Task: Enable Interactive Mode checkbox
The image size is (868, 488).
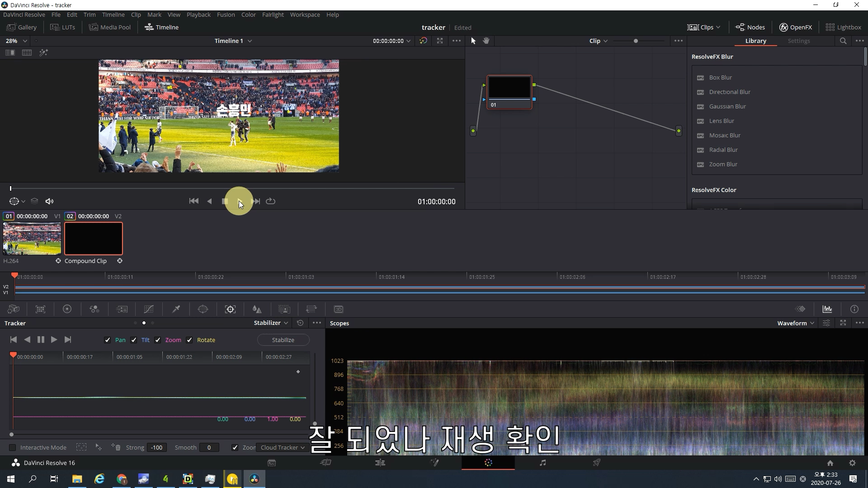Action: [13, 447]
